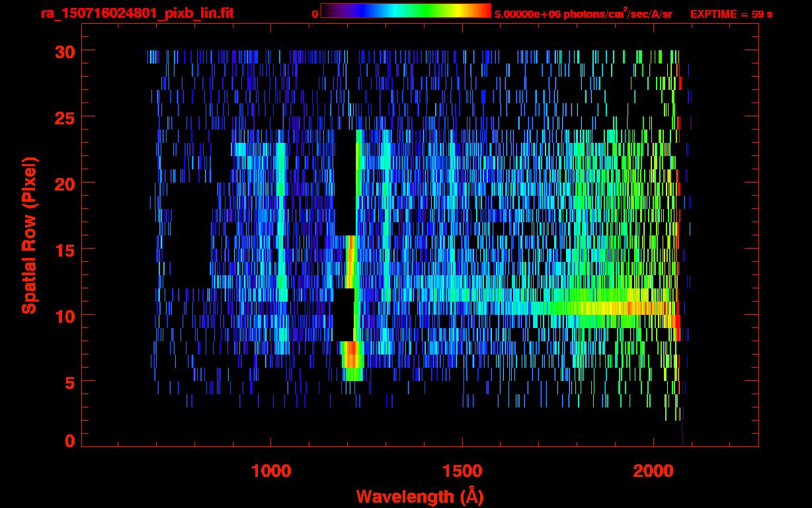The image size is (812, 508).
Task: Click the y-axis tick label 0
Action: click(70, 441)
